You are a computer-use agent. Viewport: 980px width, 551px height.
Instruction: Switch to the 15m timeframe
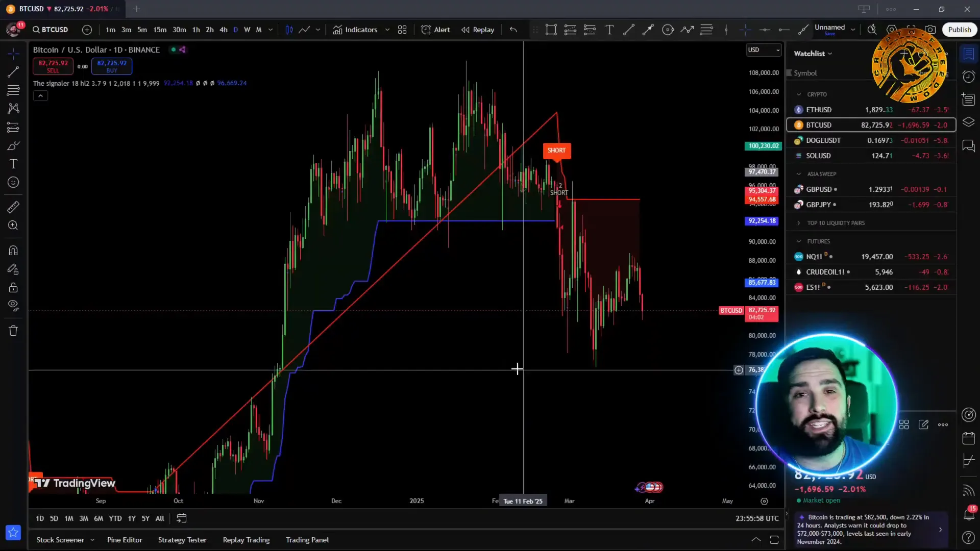click(160, 30)
